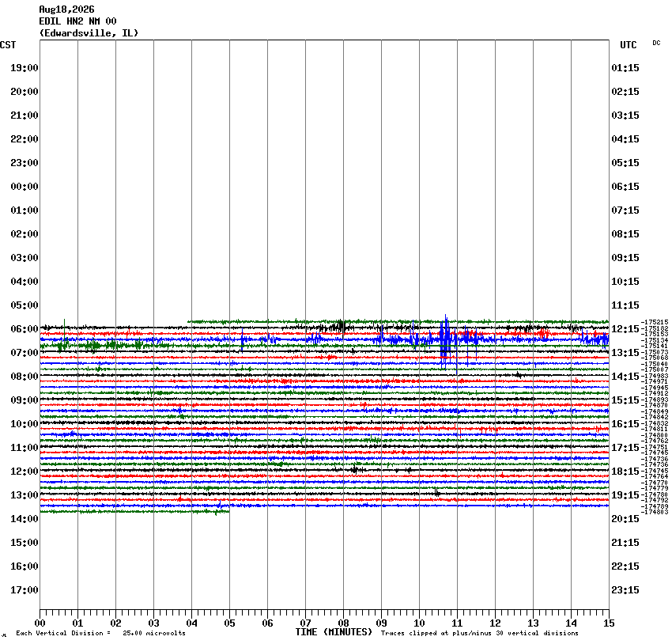Click the UTC column header

point(629,45)
